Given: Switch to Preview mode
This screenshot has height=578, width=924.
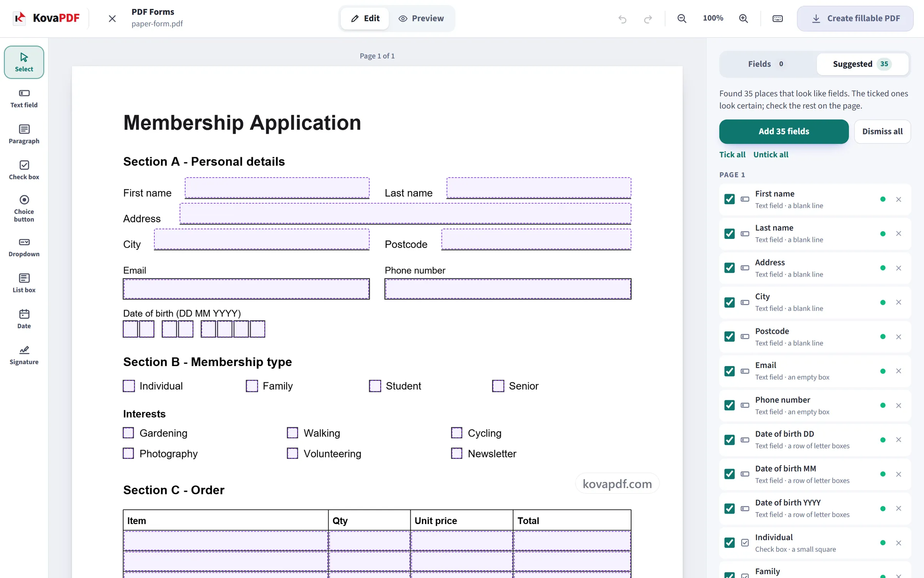Looking at the screenshot, I should (421, 18).
